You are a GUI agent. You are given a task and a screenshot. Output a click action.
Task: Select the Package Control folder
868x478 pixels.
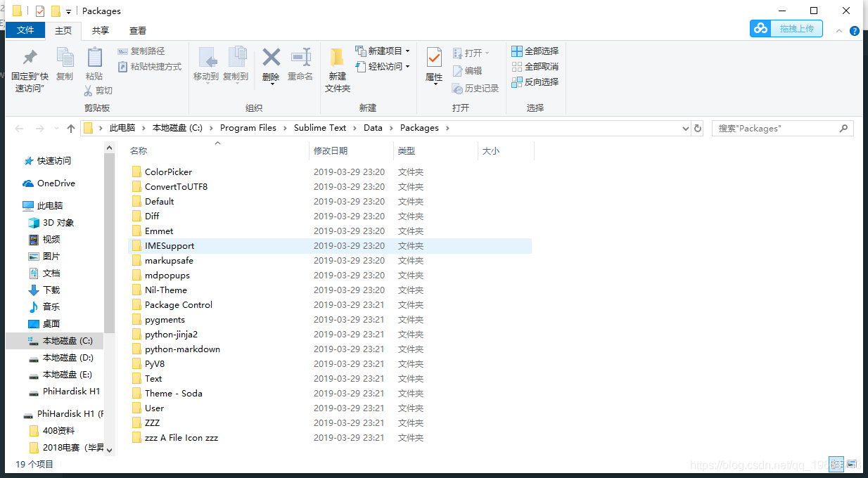coord(179,304)
